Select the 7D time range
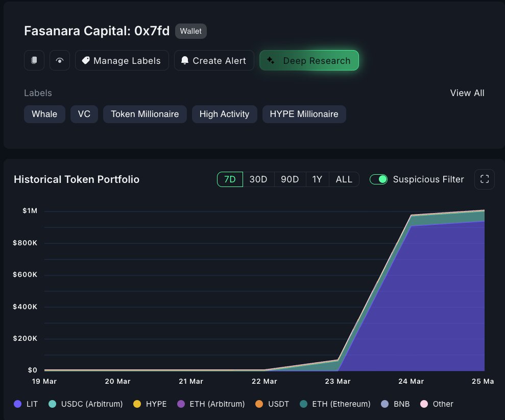Screen dimensions: 505x420 pos(230,179)
